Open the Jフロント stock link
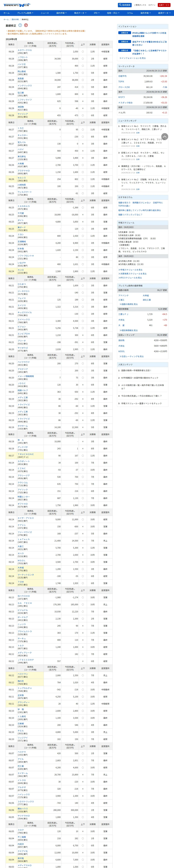The height and width of the screenshot is (868, 174). [x=23, y=57]
